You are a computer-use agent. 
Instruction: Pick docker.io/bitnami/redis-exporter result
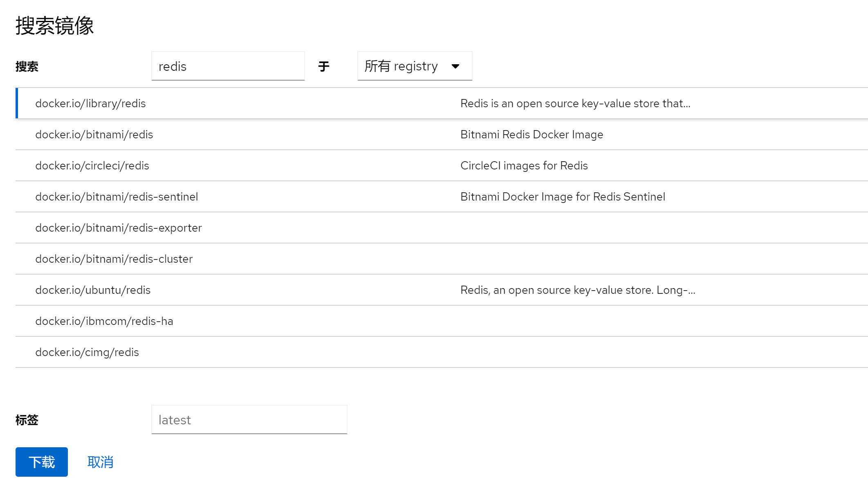tap(119, 228)
